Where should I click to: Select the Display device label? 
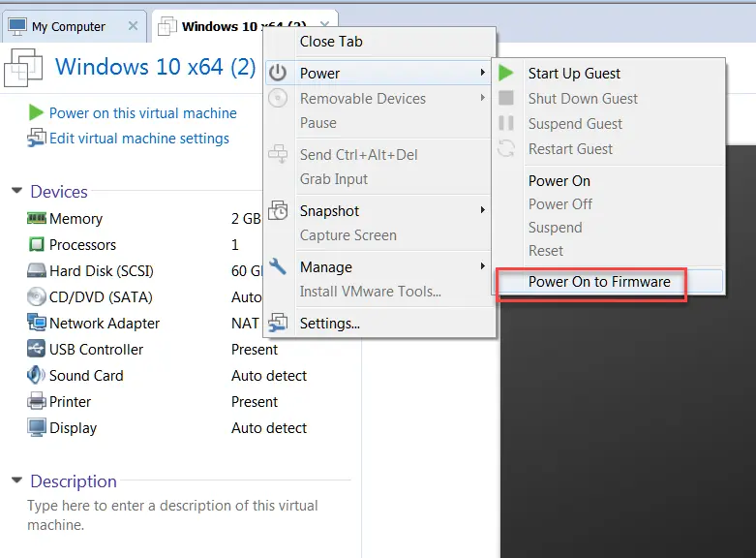pos(73,428)
